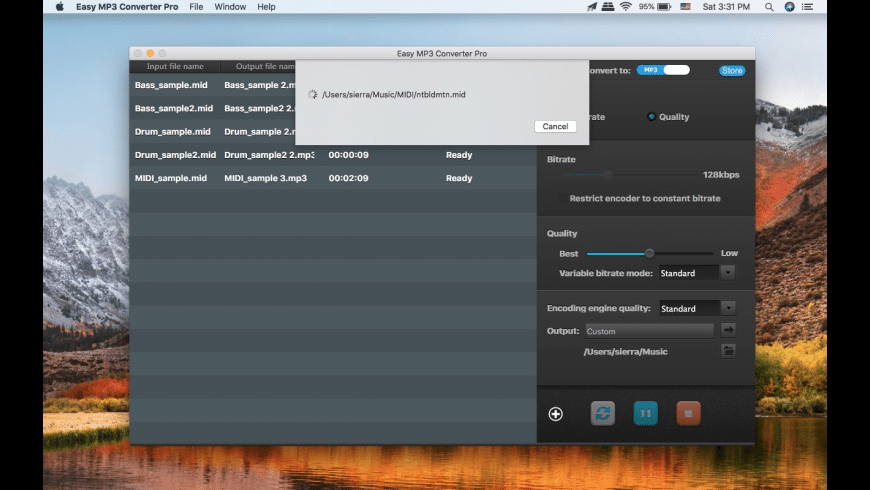Viewport: 870px width, 490px height.
Task: Click the /Users/sierra/Music output path
Action: pyautogui.click(x=625, y=352)
